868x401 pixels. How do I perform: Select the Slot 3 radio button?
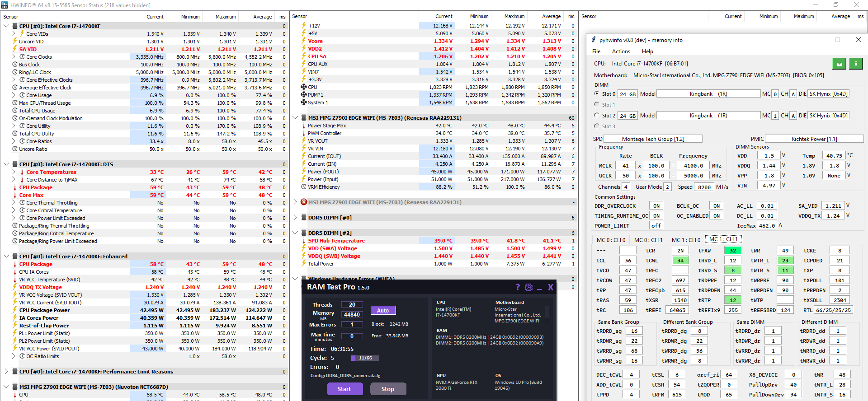[597, 126]
